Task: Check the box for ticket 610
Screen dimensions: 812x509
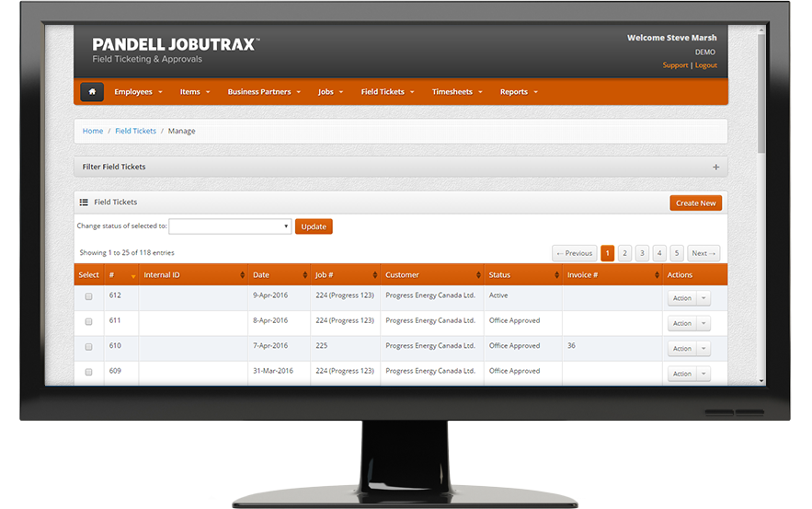Action: [89, 347]
